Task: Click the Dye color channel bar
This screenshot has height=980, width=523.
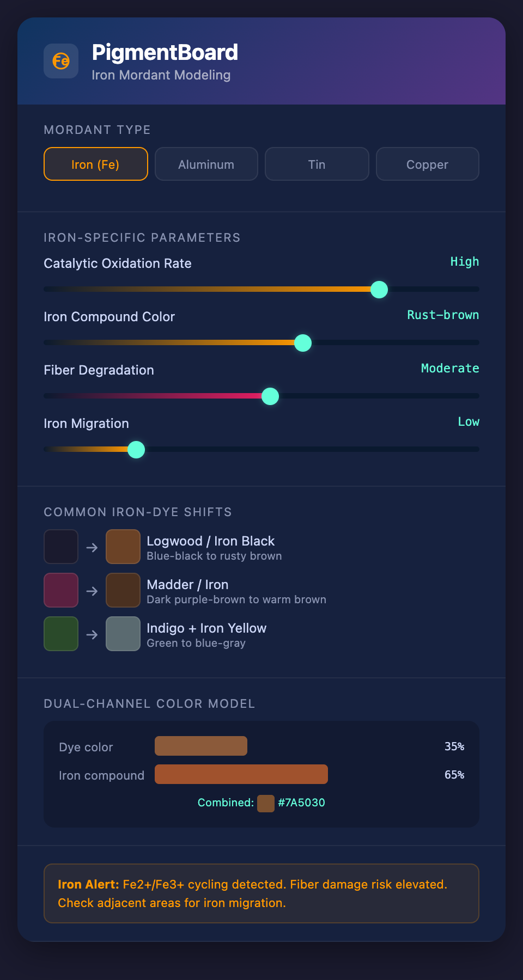Action: click(x=201, y=746)
